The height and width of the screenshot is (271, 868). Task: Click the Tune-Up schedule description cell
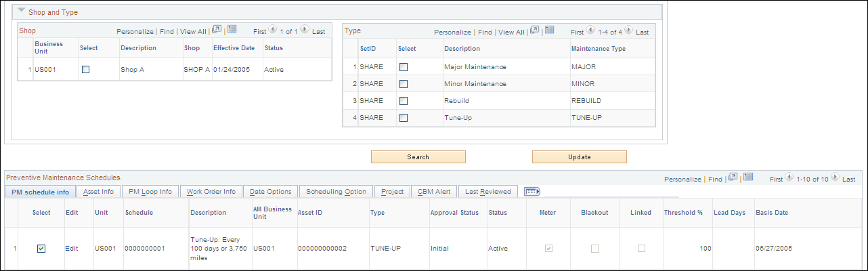(x=219, y=249)
